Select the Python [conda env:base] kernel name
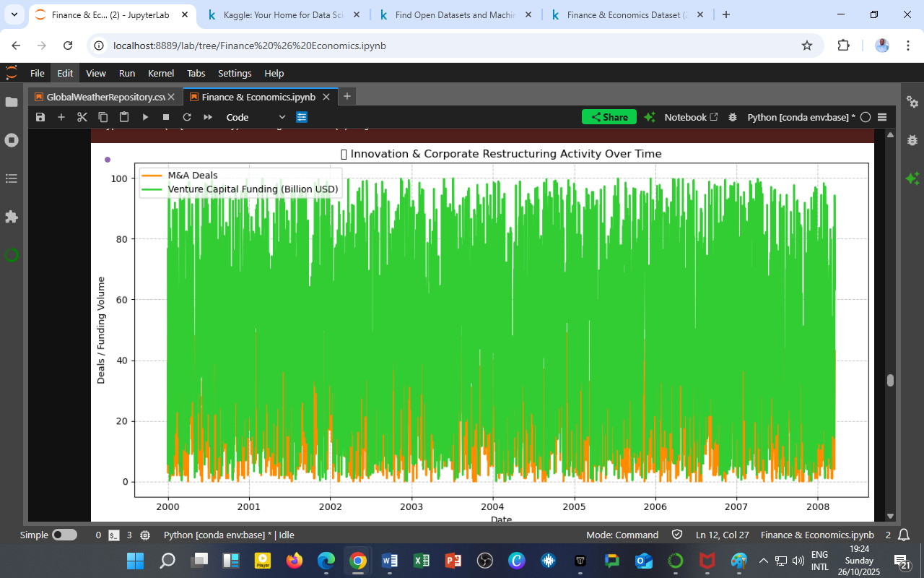This screenshot has width=924, height=578. coord(801,117)
